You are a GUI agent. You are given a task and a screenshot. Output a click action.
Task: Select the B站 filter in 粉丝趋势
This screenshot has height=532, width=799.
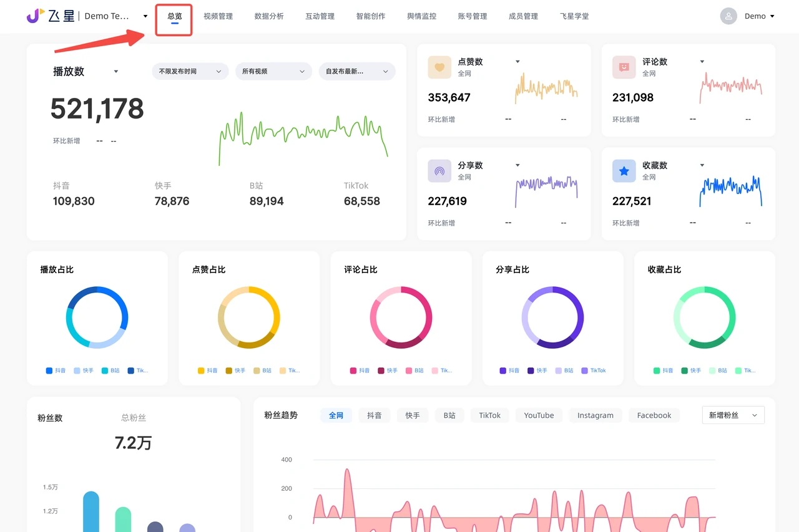click(x=449, y=415)
